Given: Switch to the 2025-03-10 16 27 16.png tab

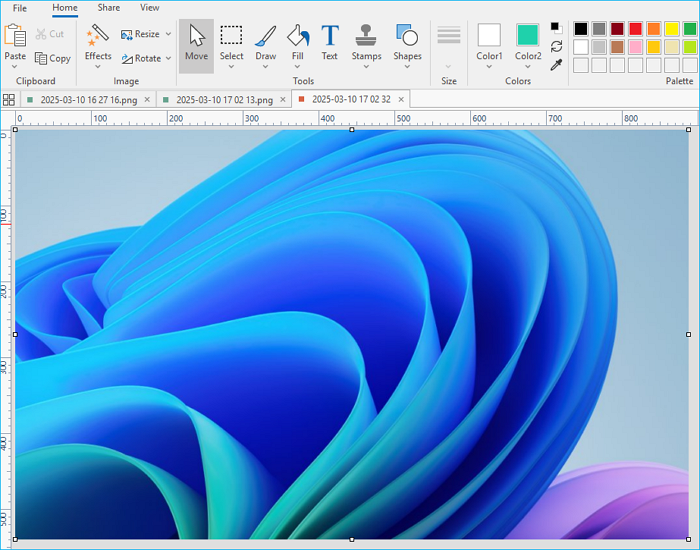Looking at the screenshot, I should click(x=87, y=100).
